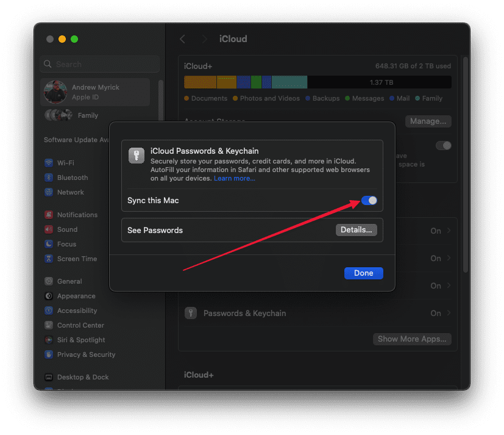Go forward with the right chevron
Image resolution: width=504 pixels, height=435 pixels.
204,39
